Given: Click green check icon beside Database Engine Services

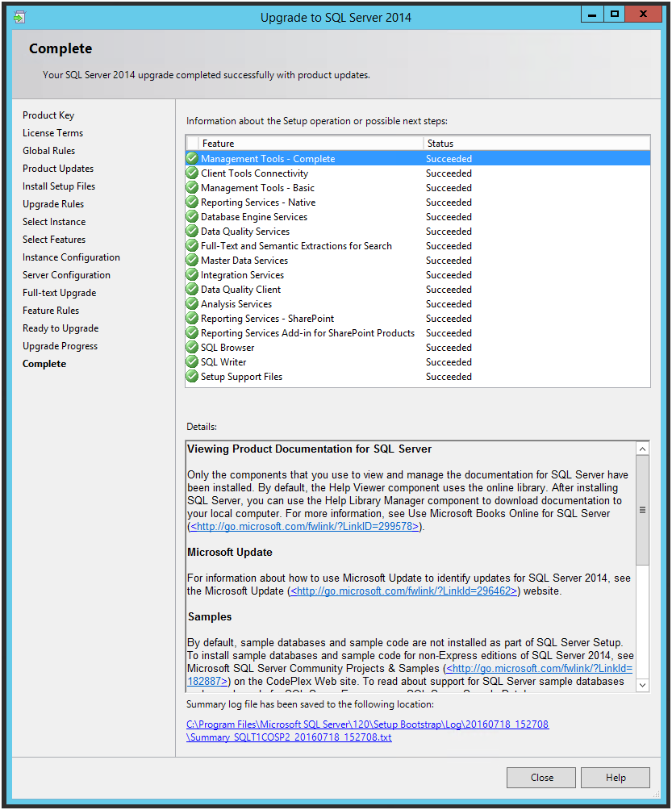Looking at the screenshot, I should tap(192, 216).
